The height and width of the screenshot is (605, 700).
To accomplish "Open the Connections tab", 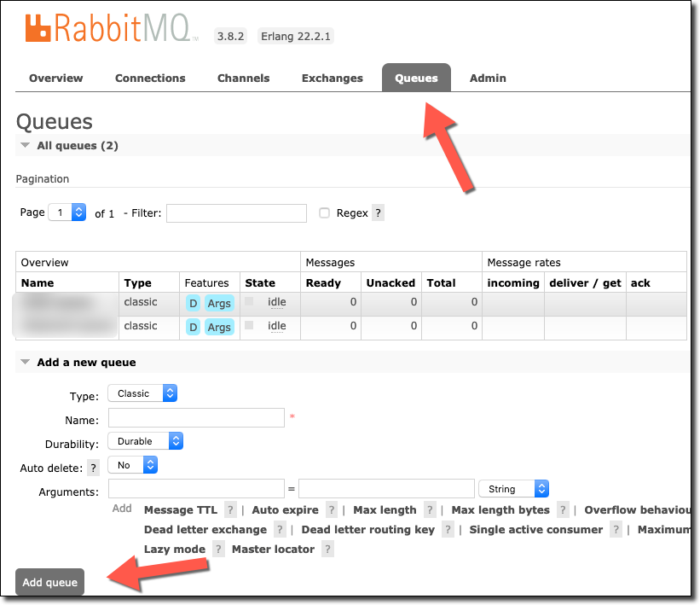I will coord(150,79).
